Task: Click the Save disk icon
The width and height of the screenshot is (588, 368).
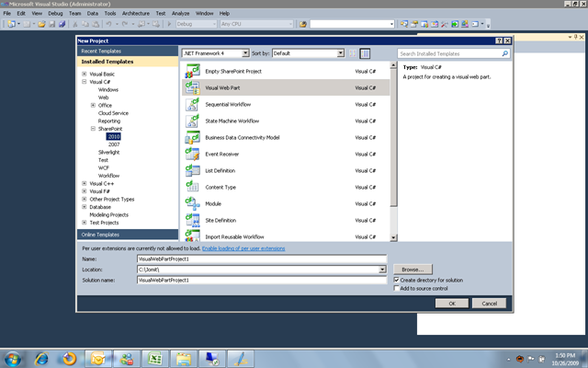Action: click(x=52, y=24)
